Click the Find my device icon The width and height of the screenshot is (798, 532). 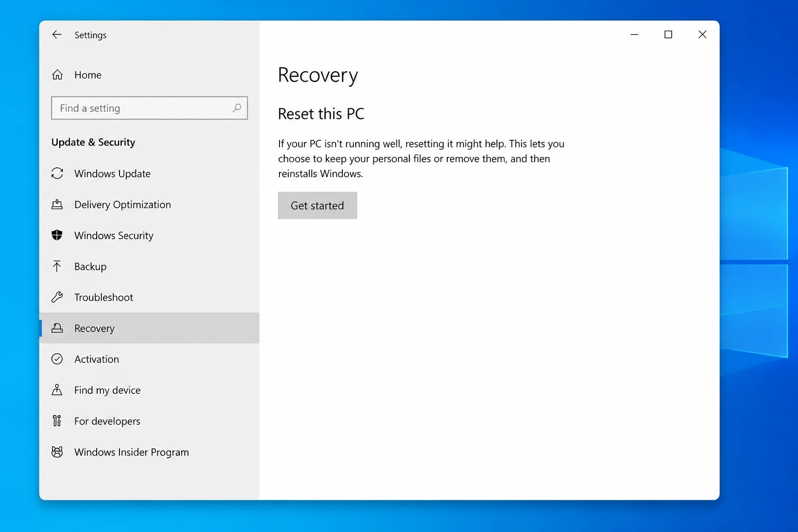(x=57, y=390)
